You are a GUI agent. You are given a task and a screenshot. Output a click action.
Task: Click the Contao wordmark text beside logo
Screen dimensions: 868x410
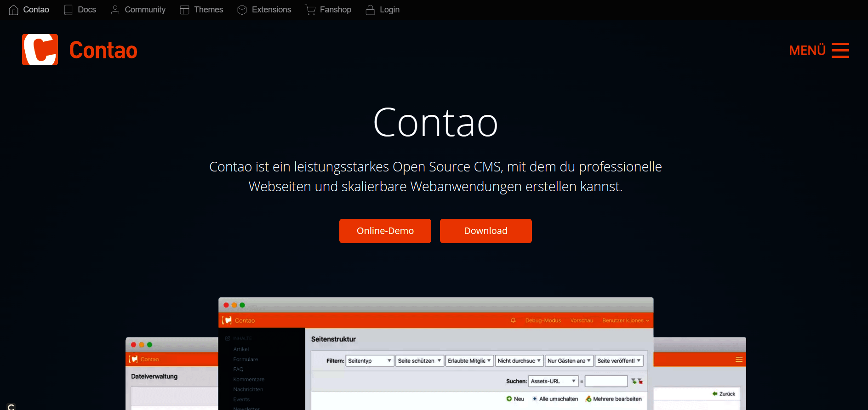click(103, 50)
